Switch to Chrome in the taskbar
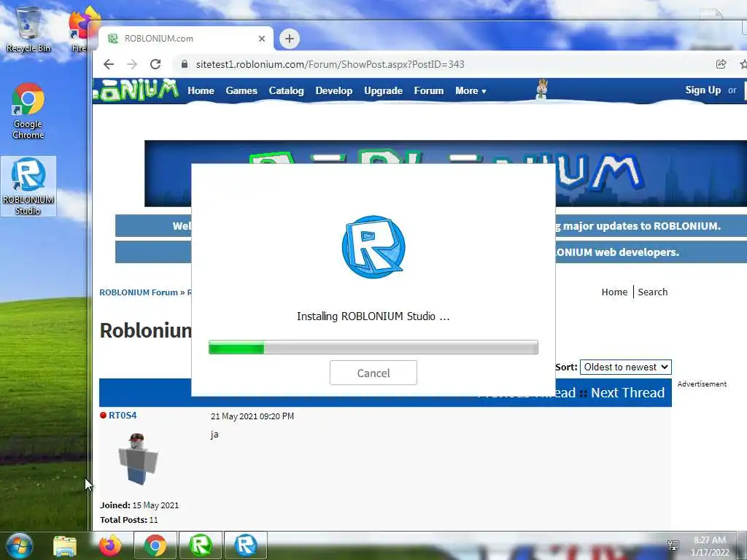The image size is (747, 560). pyautogui.click(x=155, y=545)
